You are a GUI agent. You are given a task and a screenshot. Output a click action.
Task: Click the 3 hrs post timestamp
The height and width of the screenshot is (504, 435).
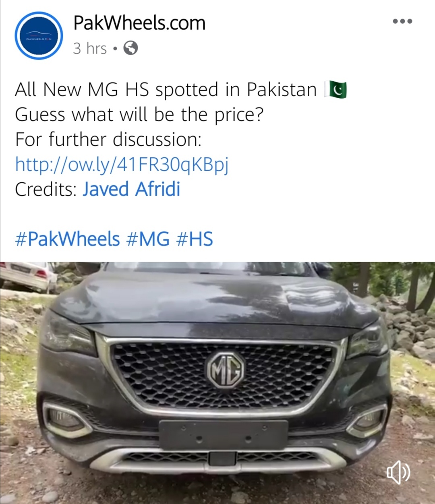click(89, 49)
